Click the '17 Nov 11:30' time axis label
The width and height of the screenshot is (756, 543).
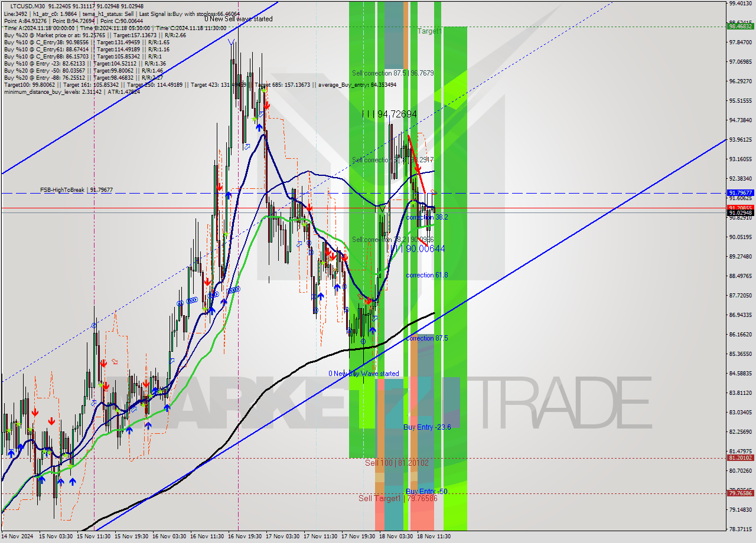click(x=321, y=537)
